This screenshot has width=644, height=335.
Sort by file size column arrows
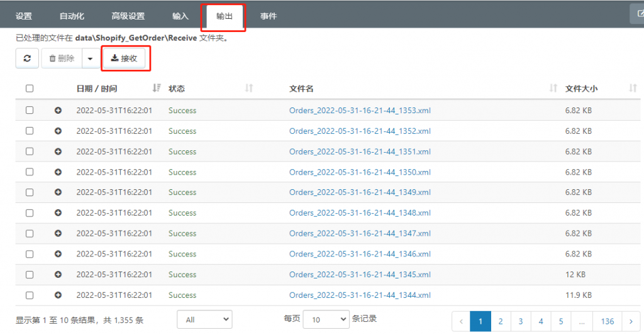click(633, 88)
